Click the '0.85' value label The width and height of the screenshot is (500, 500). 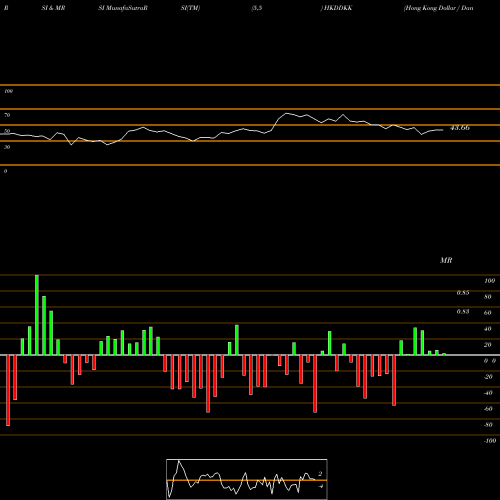[x=463, y=293]
